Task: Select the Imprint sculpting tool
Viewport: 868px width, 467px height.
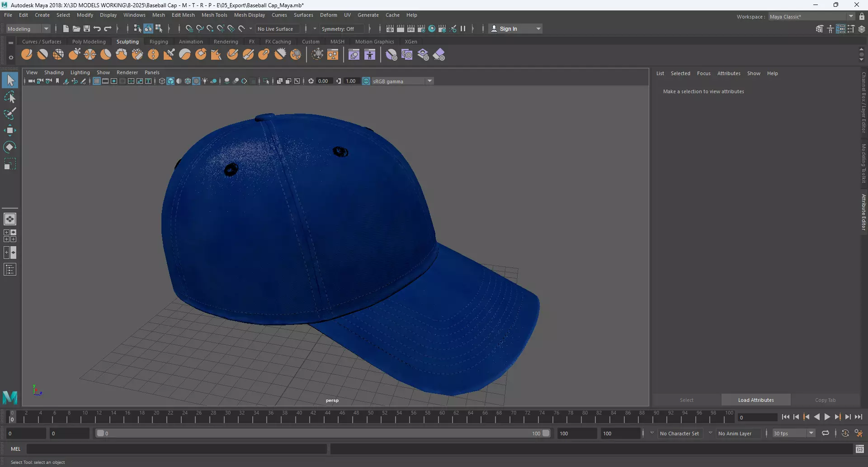Action: coord(169,55)
